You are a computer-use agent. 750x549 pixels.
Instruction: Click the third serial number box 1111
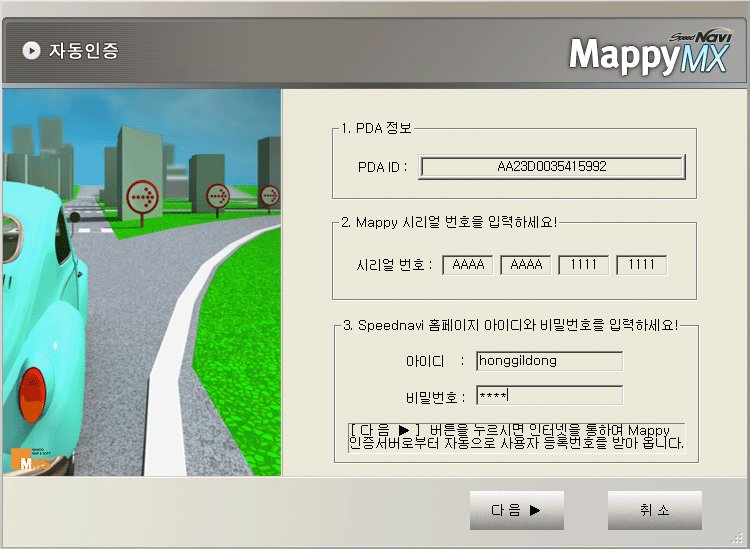pos(584,265)
